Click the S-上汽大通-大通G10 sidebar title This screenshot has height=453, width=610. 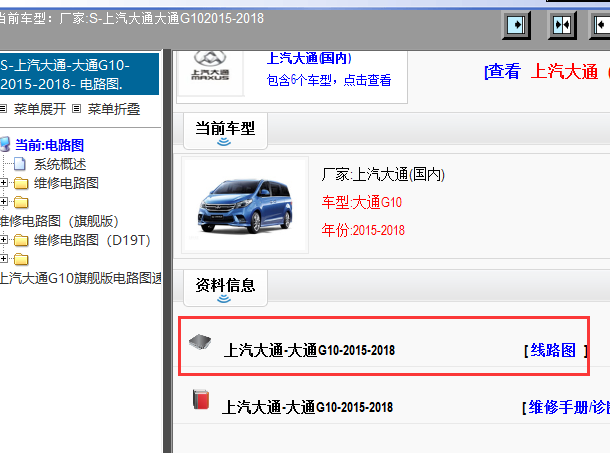click(x=79, y=74)
